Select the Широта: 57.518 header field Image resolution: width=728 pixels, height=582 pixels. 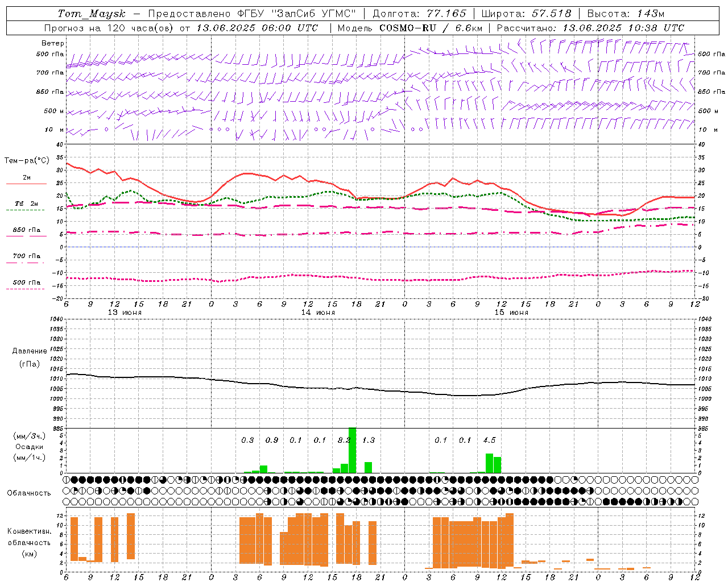coord(526,14)
